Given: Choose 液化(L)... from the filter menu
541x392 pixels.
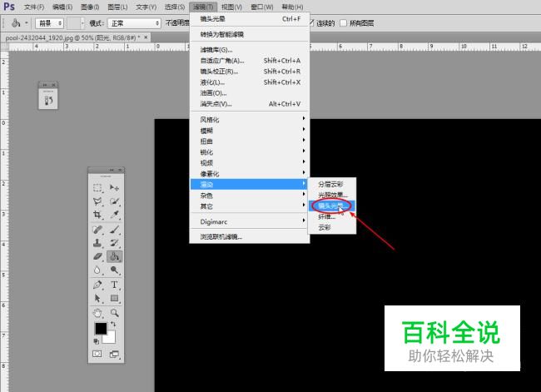Looking at the screenshot, I should 250,82.
